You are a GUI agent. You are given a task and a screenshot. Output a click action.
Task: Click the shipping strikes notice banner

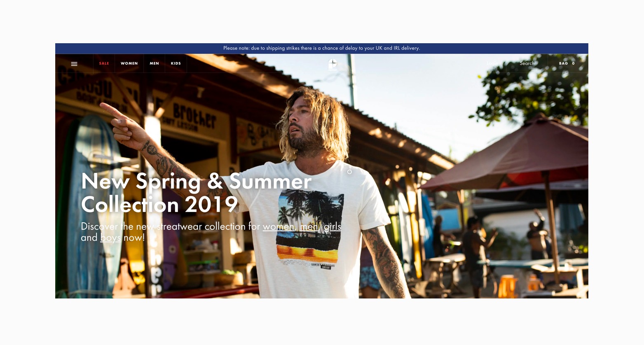coord(322,48)
